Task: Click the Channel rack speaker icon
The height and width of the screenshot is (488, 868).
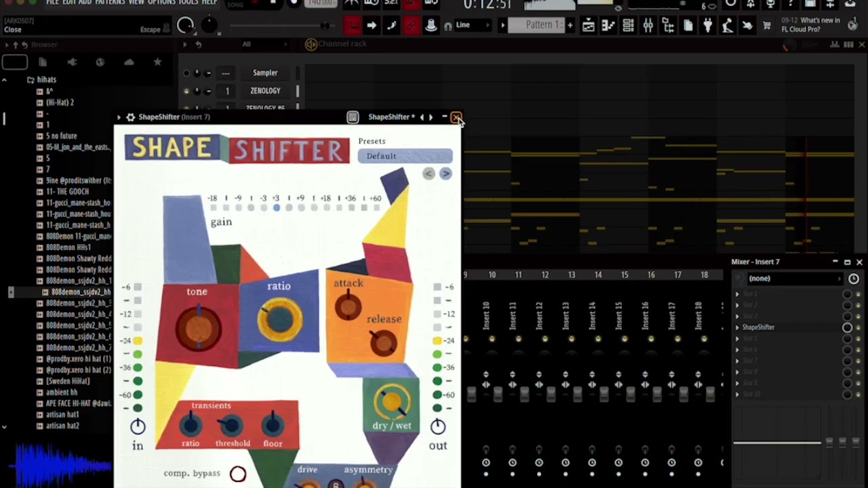Action: pos(311,44)
